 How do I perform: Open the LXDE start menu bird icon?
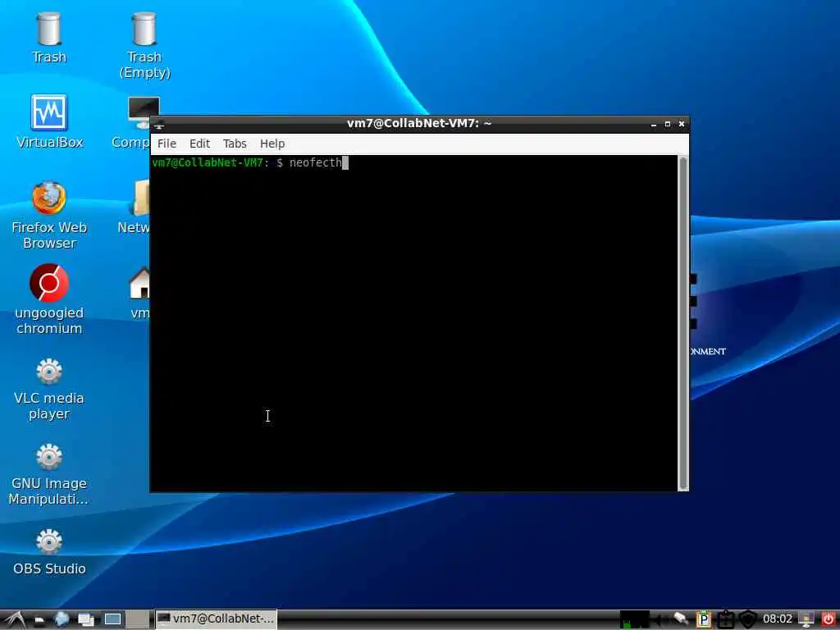[x=15, y=620]
